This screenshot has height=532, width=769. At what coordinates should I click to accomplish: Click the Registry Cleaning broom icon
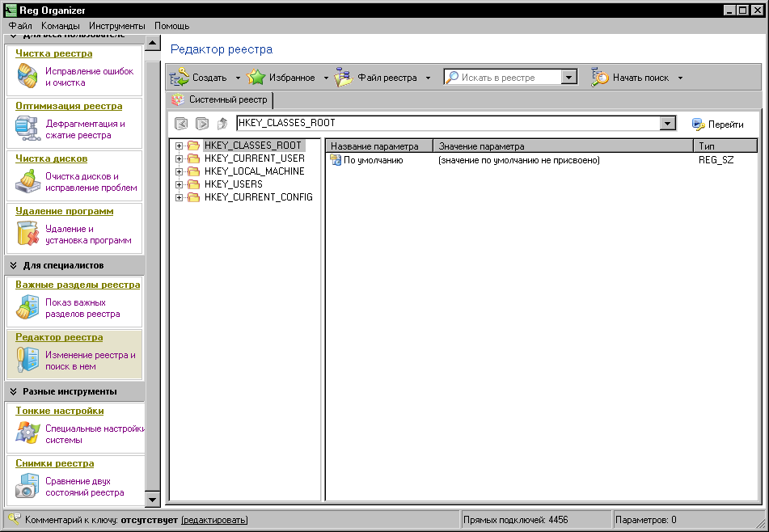27,75
